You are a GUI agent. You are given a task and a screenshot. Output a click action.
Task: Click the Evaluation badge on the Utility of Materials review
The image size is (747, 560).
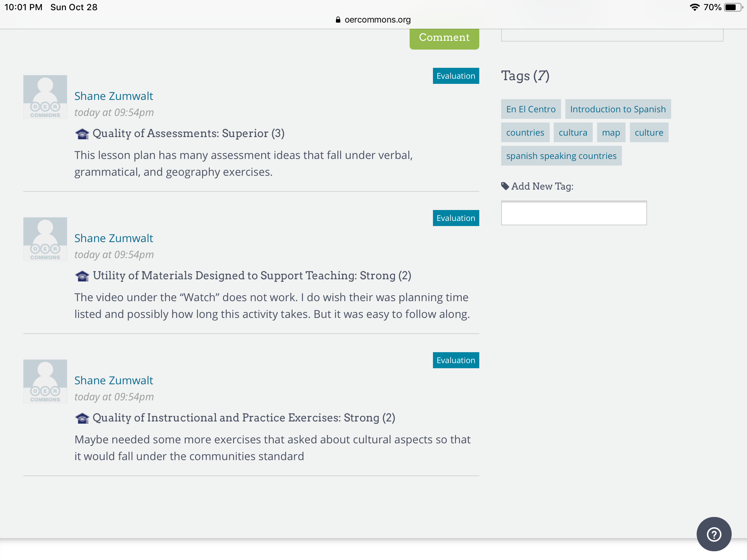pyautogui.click(x=456, y=218)
